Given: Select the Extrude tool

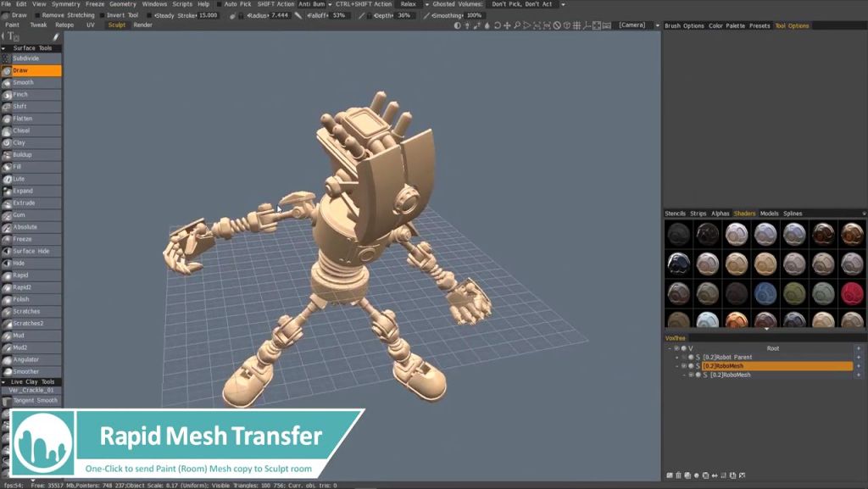Looking at the screenshot, I should 31,203.
